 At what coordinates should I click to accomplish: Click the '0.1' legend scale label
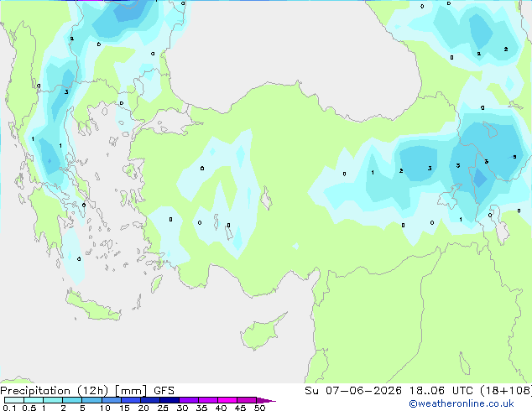point(9,408)
